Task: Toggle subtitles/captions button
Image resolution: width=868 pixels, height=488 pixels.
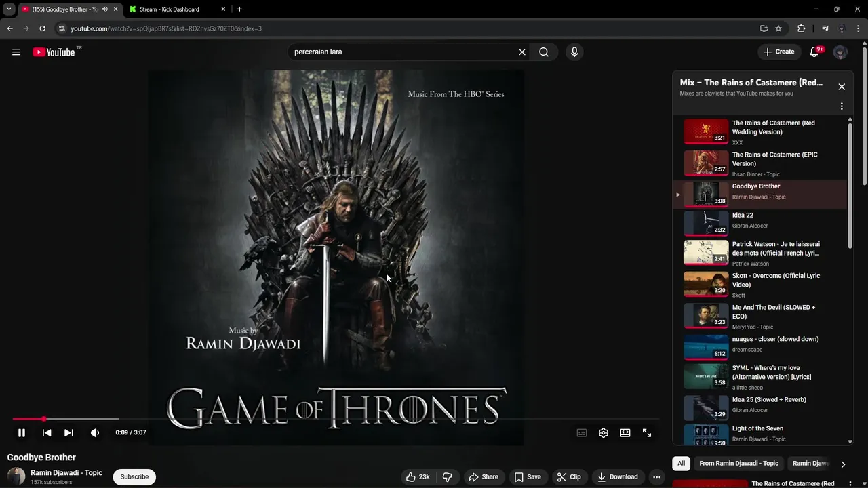Action: point(582,433)
